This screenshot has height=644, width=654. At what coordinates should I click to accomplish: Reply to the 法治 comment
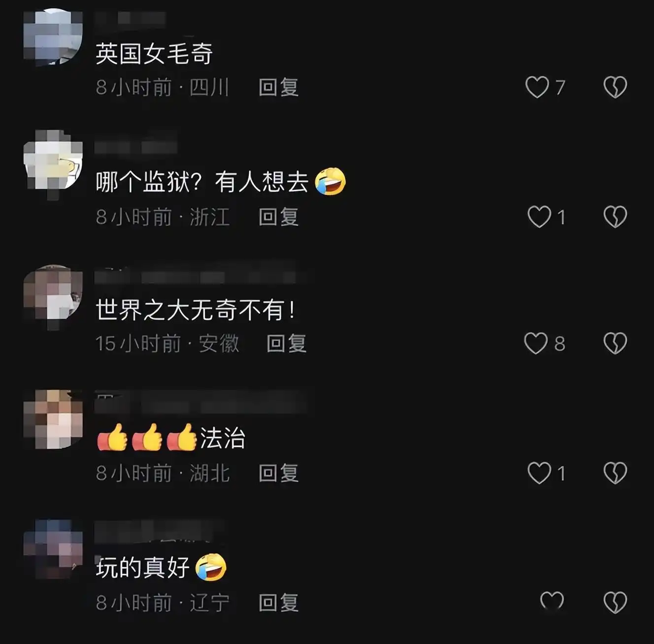tap(279, 473)
